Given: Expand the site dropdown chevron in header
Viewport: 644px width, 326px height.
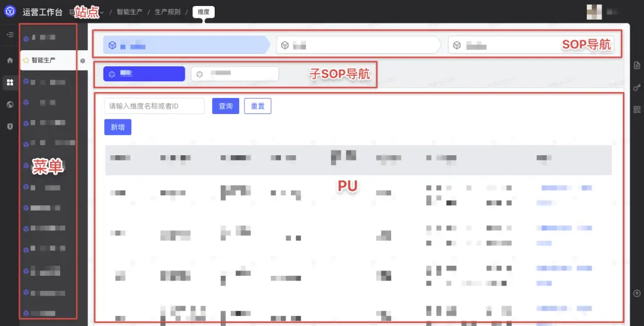Looking at the screenshot, I should (x=102, y=12).
